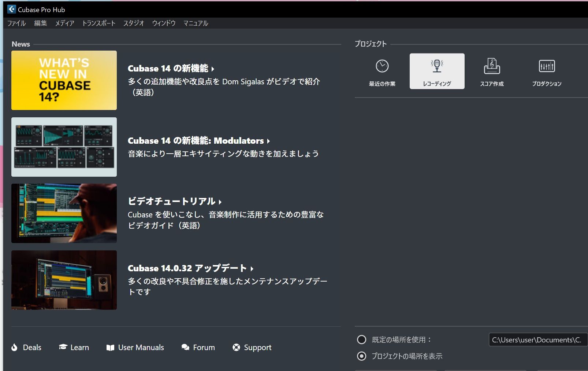Open the 編集 menu
Screen dimensions: 588x371
40,23
